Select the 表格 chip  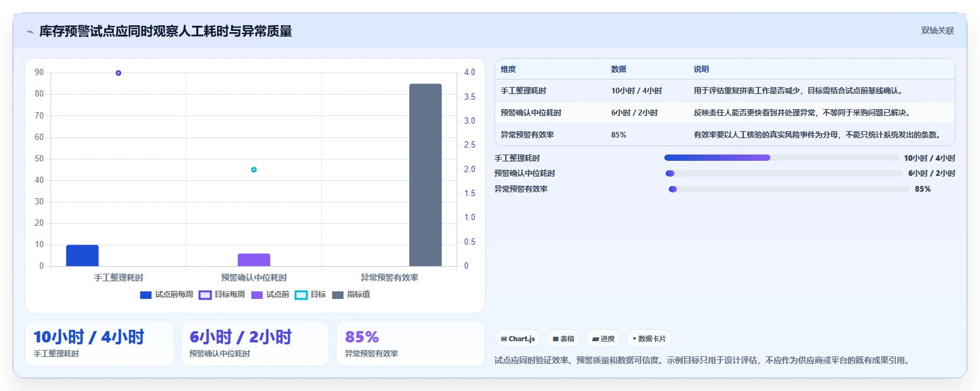click(563, 339)
